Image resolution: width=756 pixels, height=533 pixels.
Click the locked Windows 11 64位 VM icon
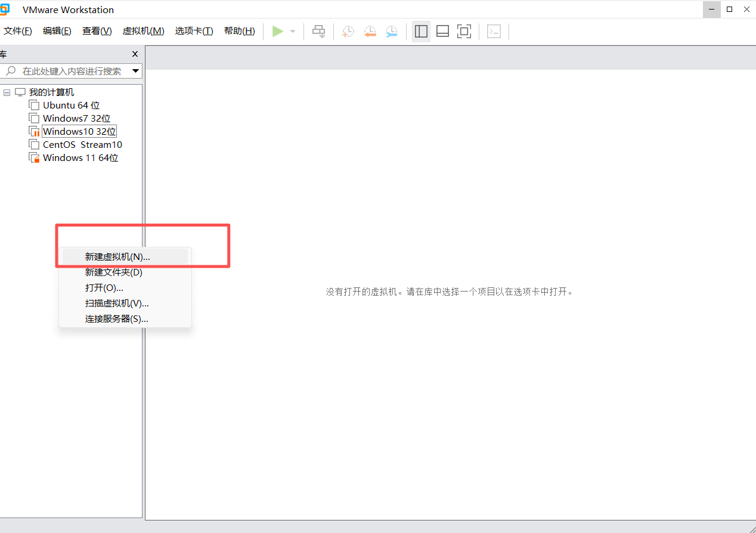point(34,158)
